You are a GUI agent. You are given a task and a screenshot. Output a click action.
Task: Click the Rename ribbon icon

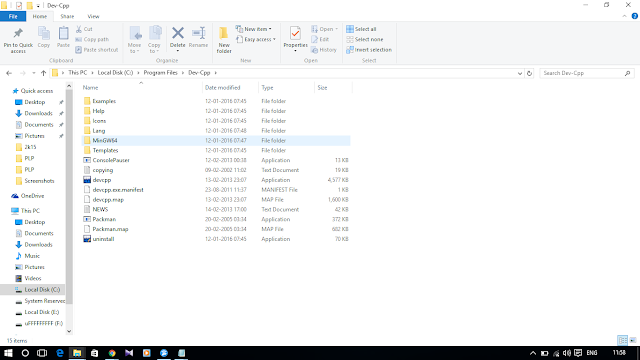pos(198,38)
